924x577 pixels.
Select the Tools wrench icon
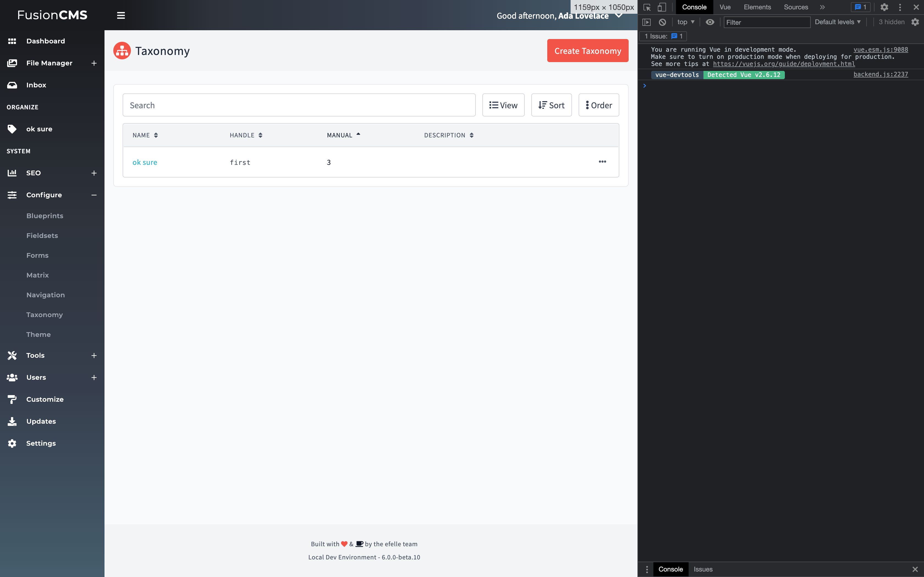(x=12, y=355)
